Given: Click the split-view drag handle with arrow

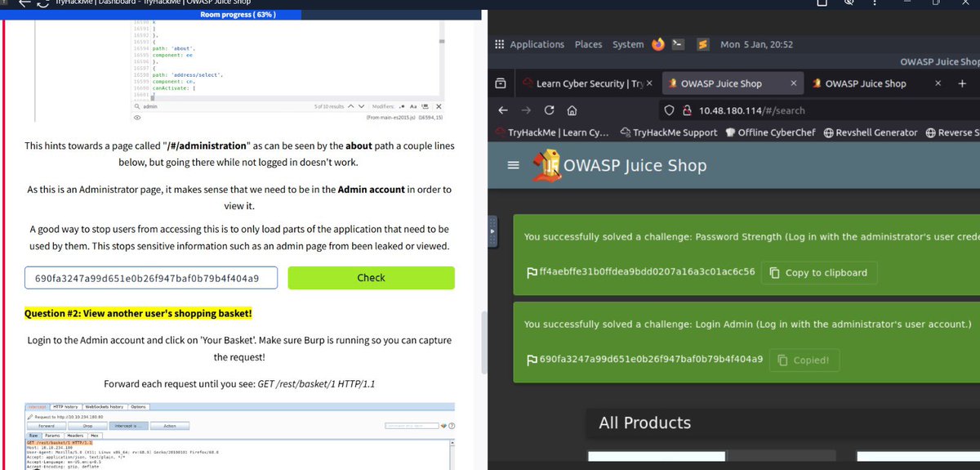Looking at the screenshot, I should pyautogui.click(x=492, y=231).
